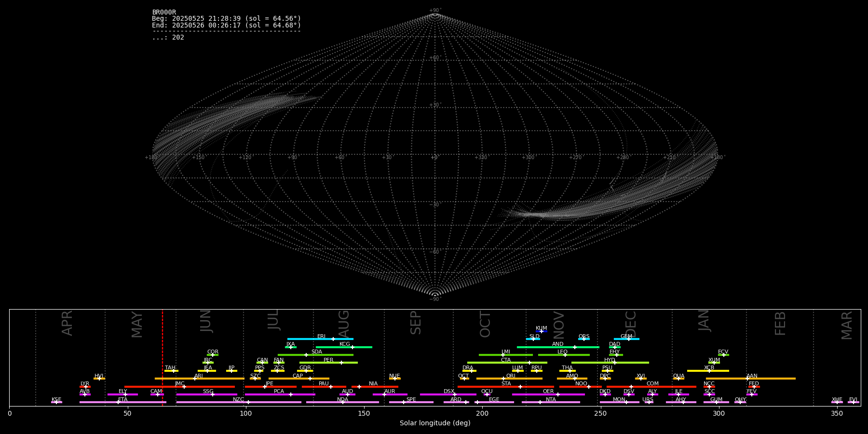The width and height of the screenshot is (868, 434).
Task: Choose the LMI shower label
Action: pyautogui.click(x=505, y=352)
